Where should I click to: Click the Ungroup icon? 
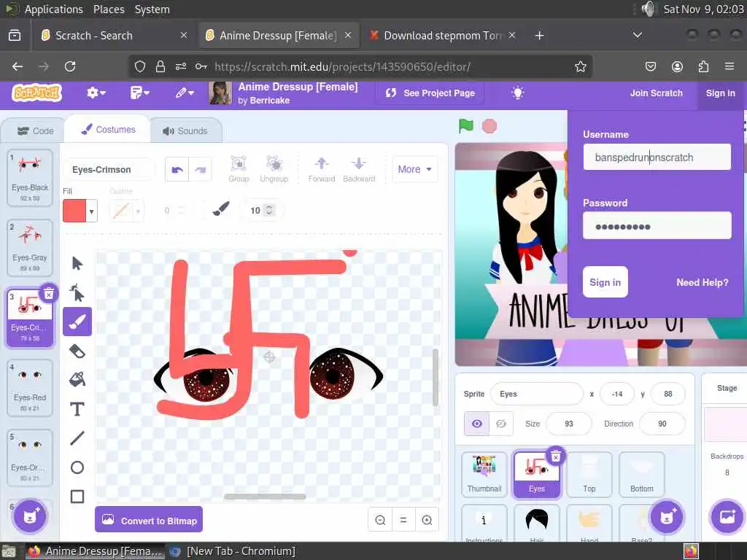pos(274,169)
